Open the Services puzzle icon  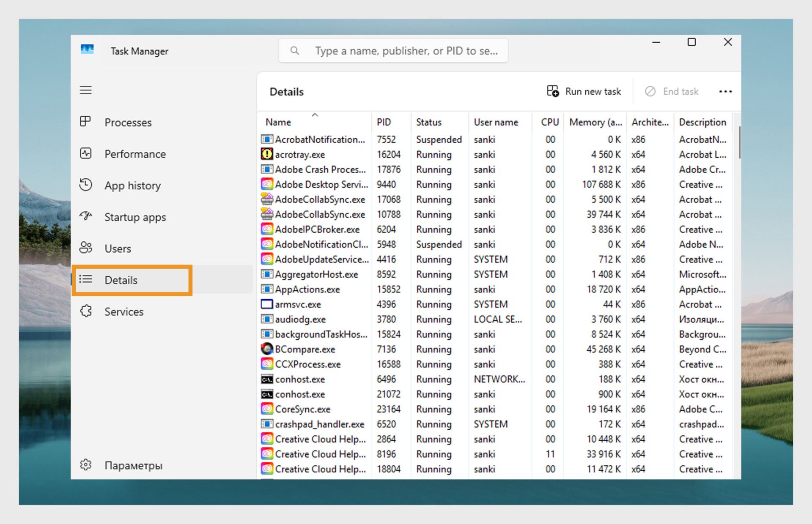pyautogui.click(x=86, y=311)
